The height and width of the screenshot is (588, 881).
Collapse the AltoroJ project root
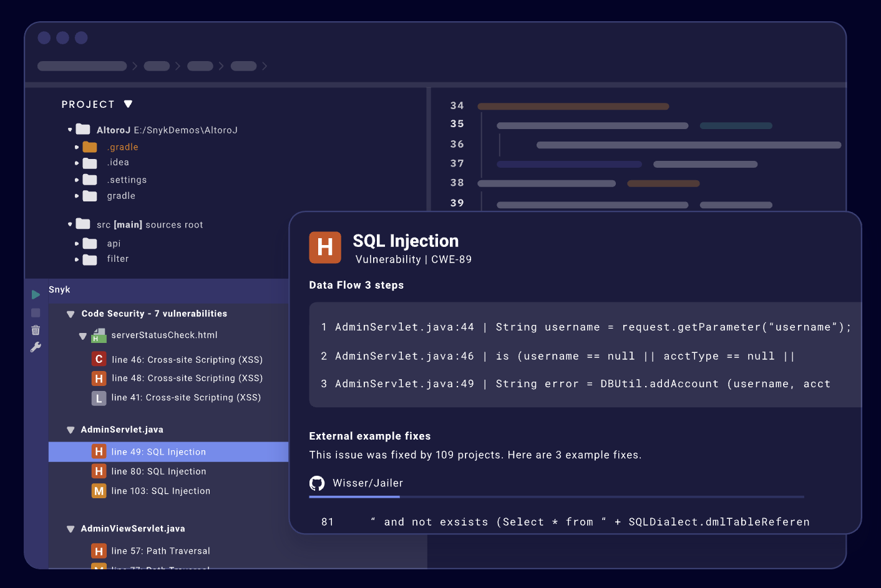click(x=70, y=130)
